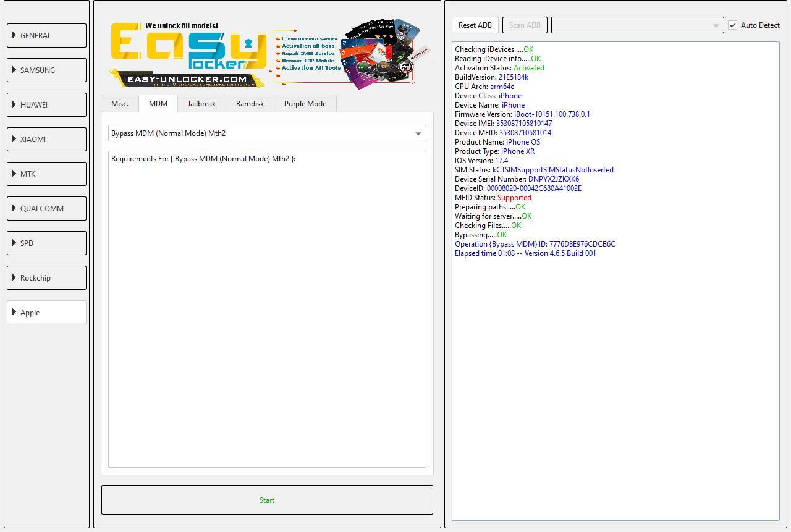Image resolution: width=791 pixels, height=532 pixels.
Task: Switch to the Ramdisk tab
Action: [250, 103]
